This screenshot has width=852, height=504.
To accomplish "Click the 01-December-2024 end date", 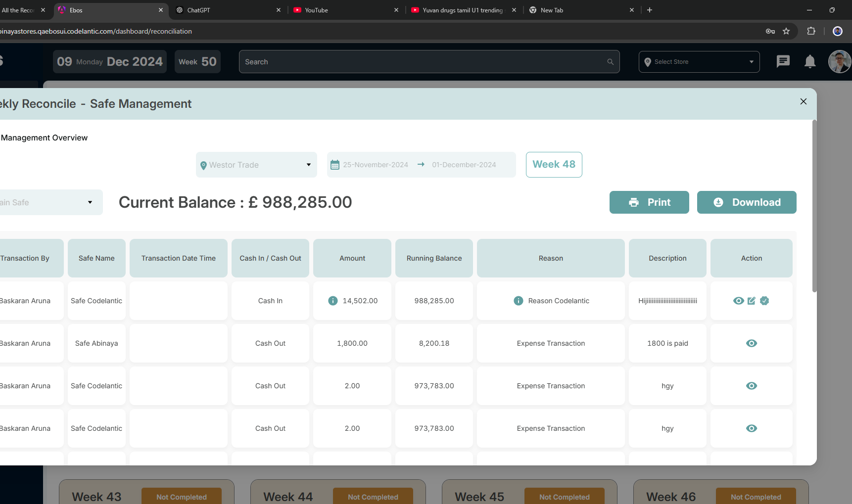I will pyautogui.click(x=464, y=165).
